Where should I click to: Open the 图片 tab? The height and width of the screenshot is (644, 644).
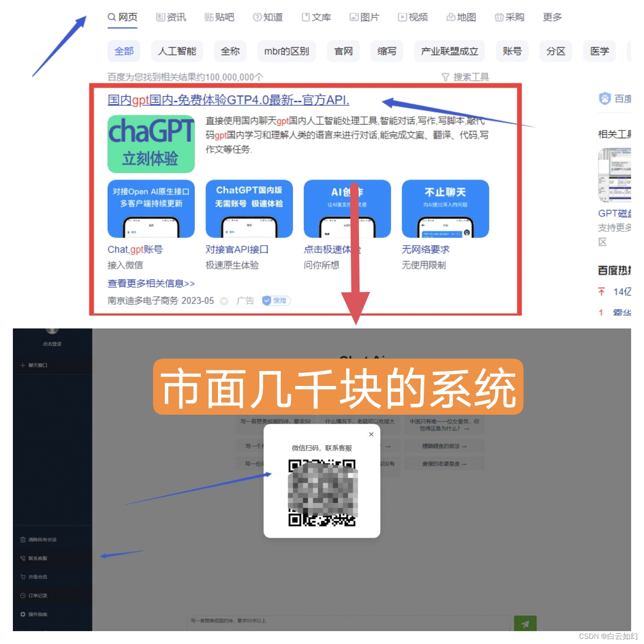[365, 17]
